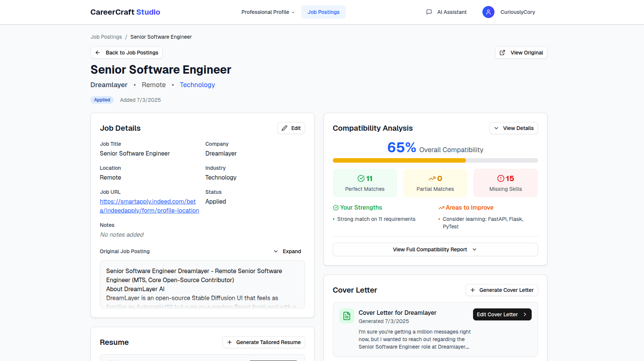Click the Areas to Improve trend icon
This screenshot has height=361, width=644.
[441, 208]
